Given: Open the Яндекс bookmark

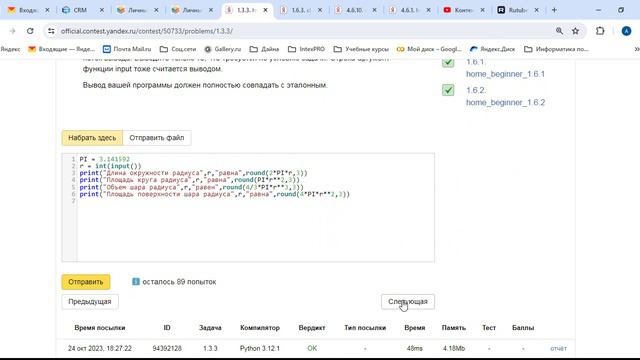Looking at the screenshot, I should click(x=10, y=49).
